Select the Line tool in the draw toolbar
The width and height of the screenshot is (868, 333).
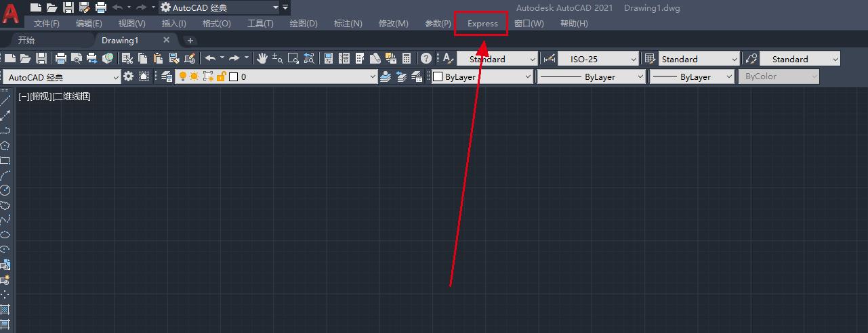coord(5,100)
